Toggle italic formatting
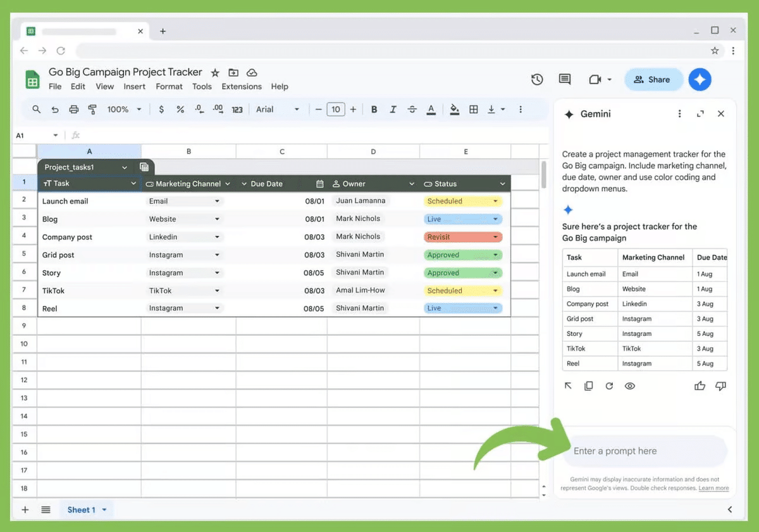Screen dimensions: 759x532 pos(393,109)
